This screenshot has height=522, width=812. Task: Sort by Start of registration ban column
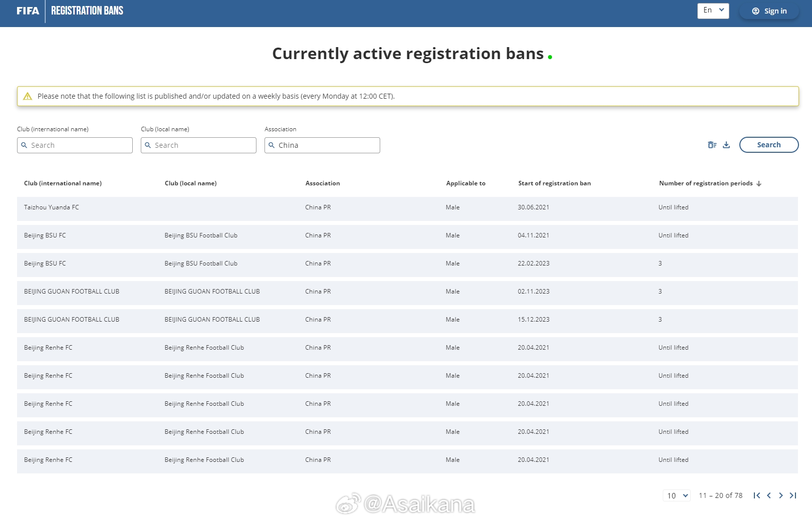tap(554, 183)
